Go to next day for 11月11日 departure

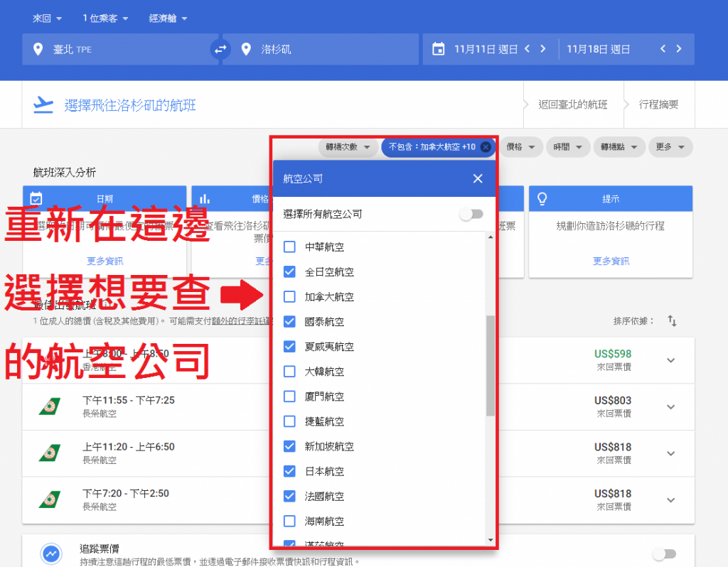[542, 49]
